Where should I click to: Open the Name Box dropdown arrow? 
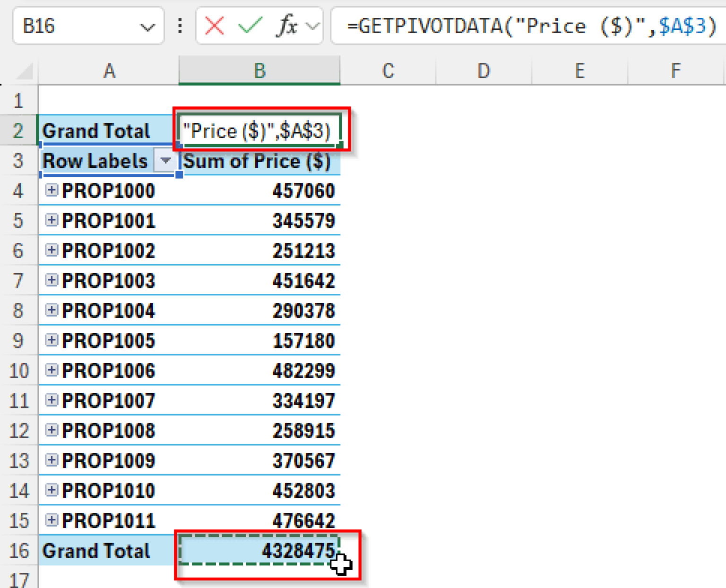tap(147, 27)
